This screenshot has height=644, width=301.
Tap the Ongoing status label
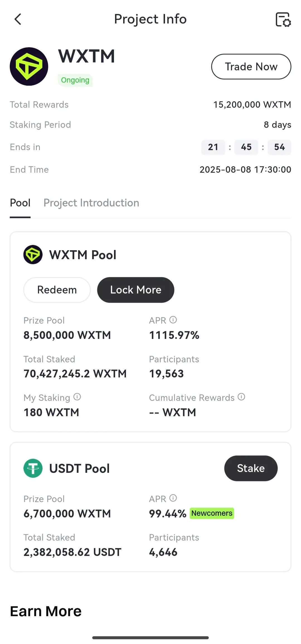point(75,80)
